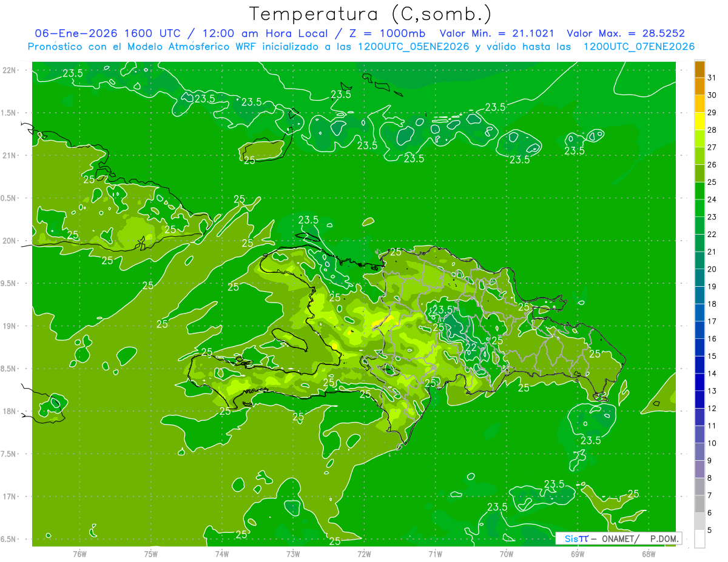The width and height of the screenshot is (728, 562).
Task: Pick the color bar swatch between 30 and 31
Action: pyautogui.click(x=699, y=87)
